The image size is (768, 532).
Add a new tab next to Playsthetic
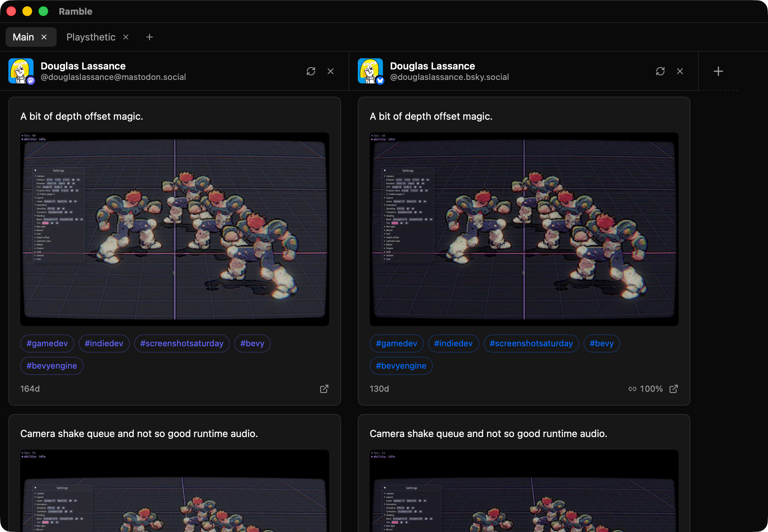[150, 37]
